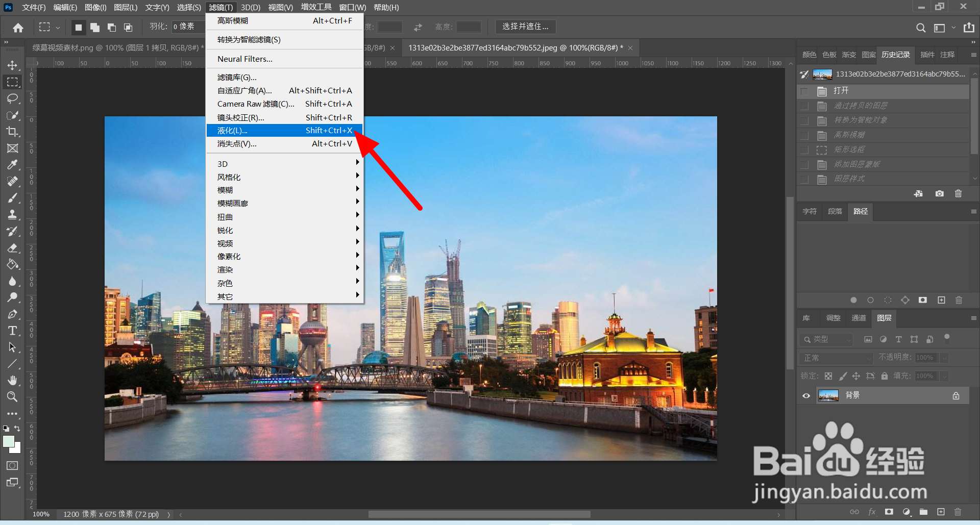
Task: Click the history snapshot thumbnail
Action: pos(822,74)
